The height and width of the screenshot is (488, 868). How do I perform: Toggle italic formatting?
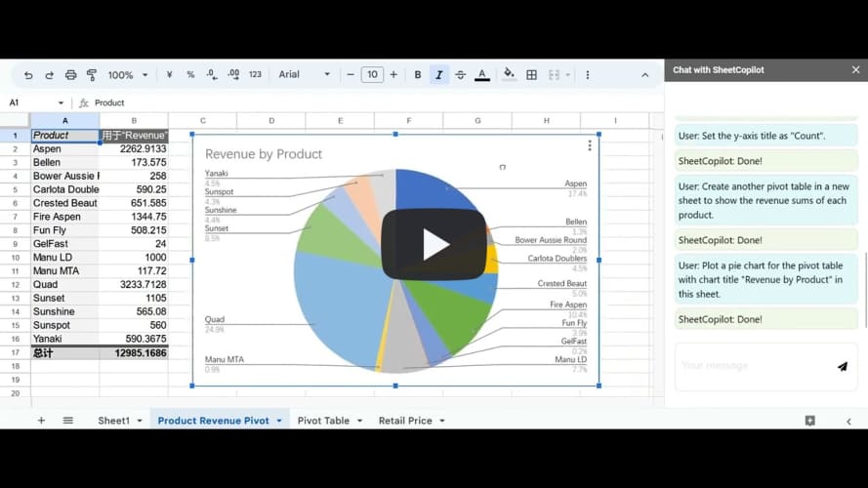[439, 75]
